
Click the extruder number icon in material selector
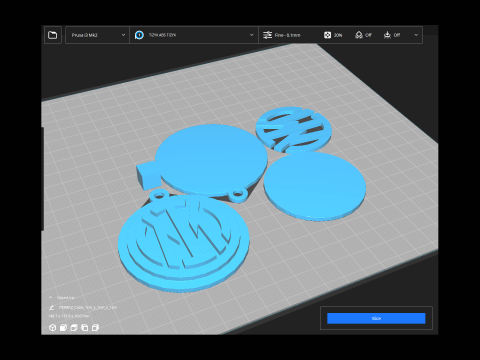pos(139,35)
